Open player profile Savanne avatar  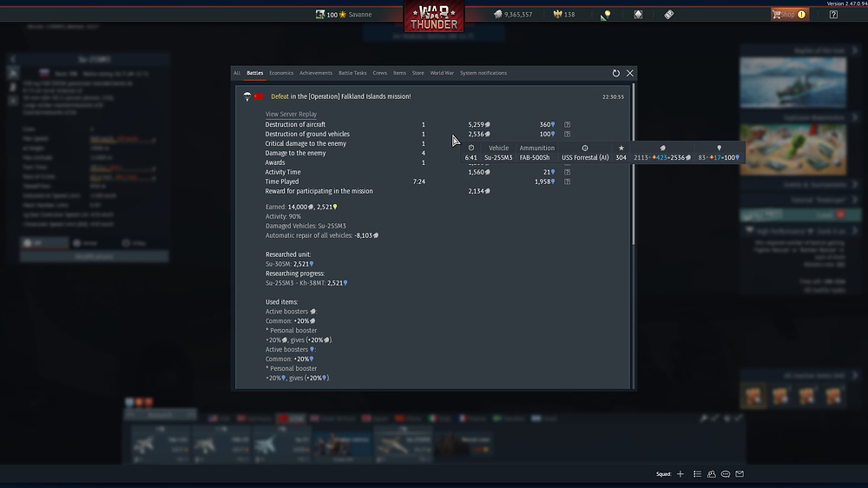coord(320,15)
